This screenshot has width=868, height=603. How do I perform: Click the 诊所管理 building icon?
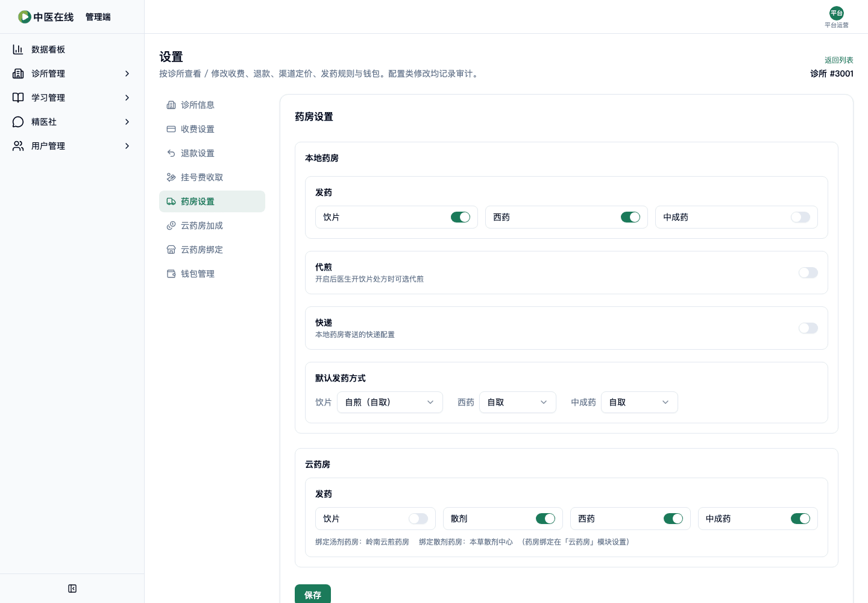click(18, 74)
